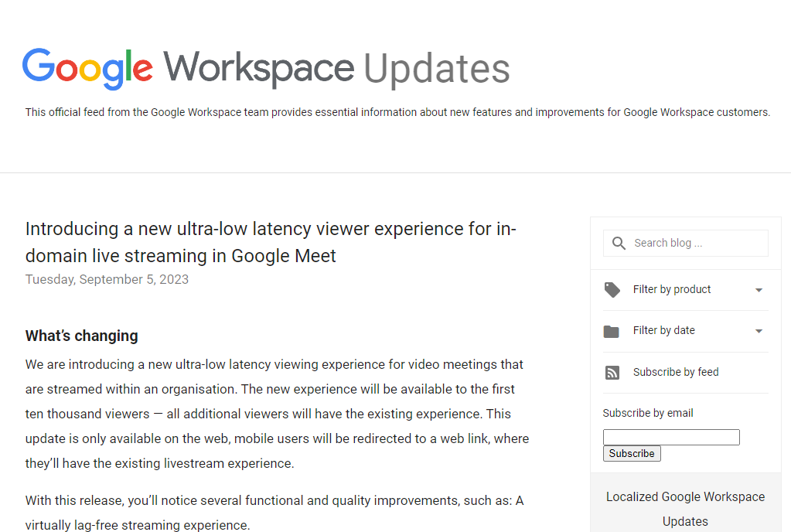Select the What's changing section heading
The height and width of the screenshot is (532, 791).
pyautogui.click(x=81, y=336)
